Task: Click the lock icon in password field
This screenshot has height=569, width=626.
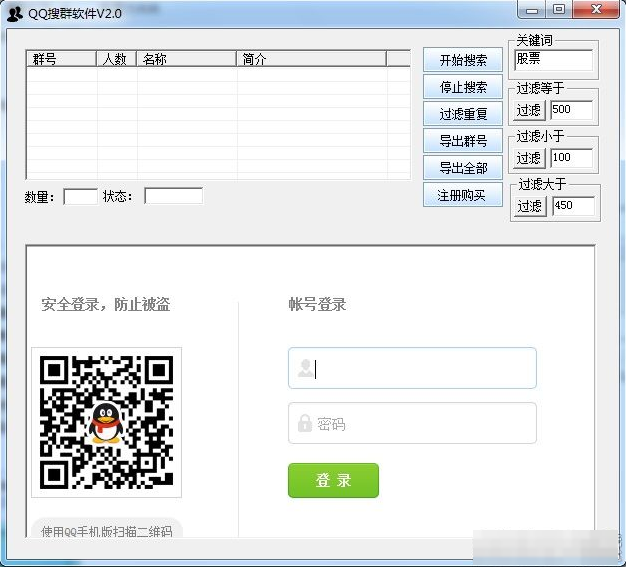Action: coord(305,424)
